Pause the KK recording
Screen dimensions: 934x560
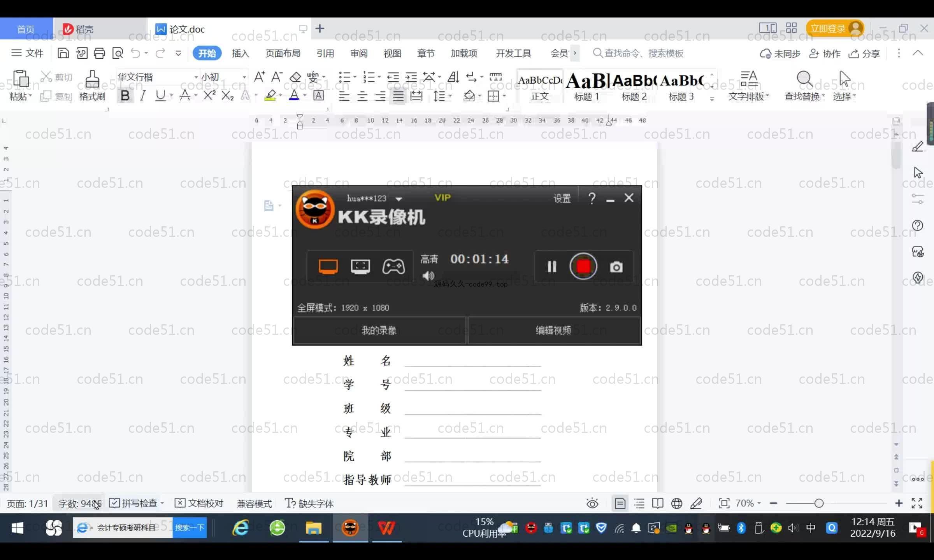(x=552, y=267)
